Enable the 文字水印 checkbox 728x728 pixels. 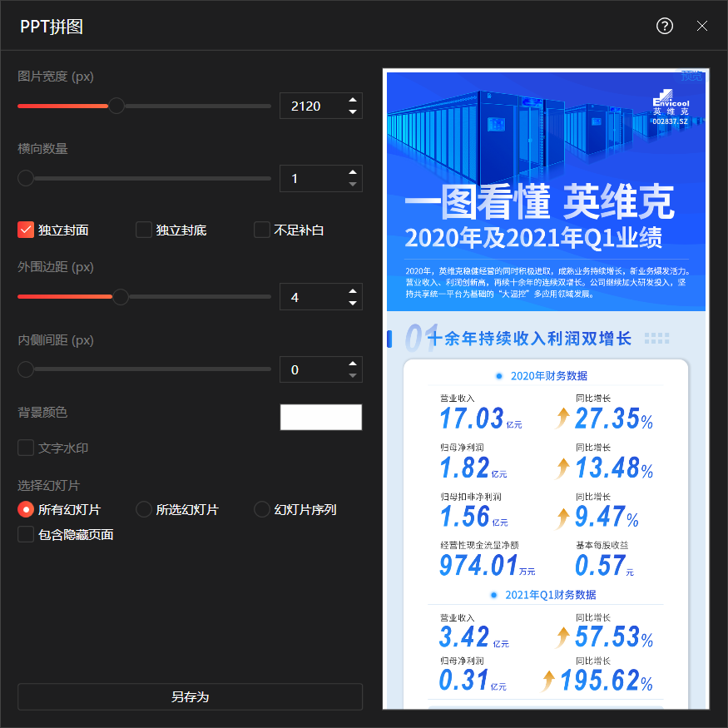pos(26,448)
